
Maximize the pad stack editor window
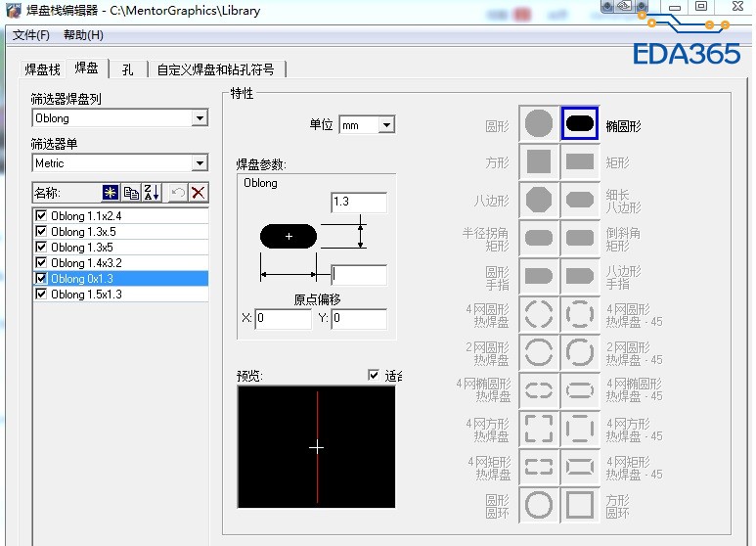coord(701,6)
